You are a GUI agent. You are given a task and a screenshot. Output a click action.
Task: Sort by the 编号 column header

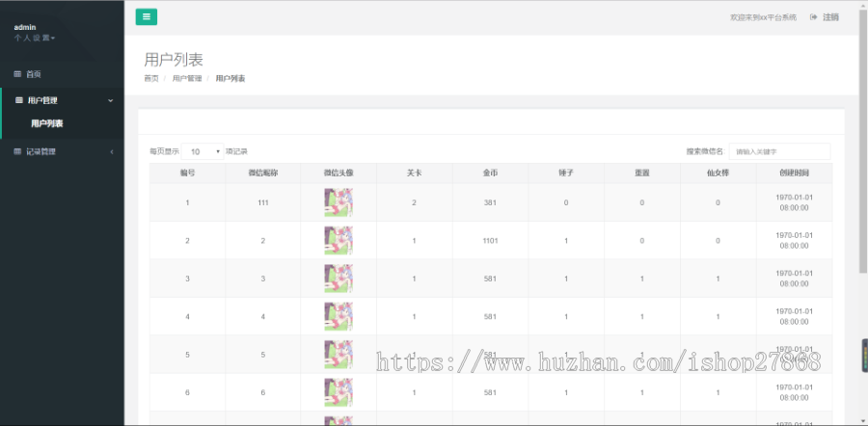pos(188,173)
